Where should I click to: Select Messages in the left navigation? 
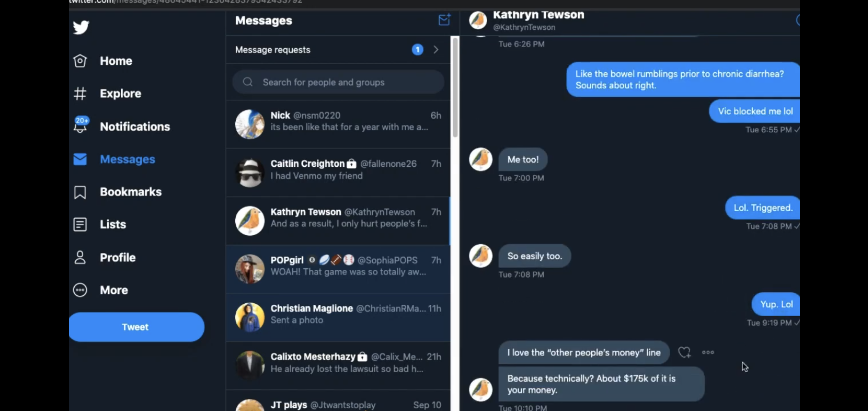114,159
